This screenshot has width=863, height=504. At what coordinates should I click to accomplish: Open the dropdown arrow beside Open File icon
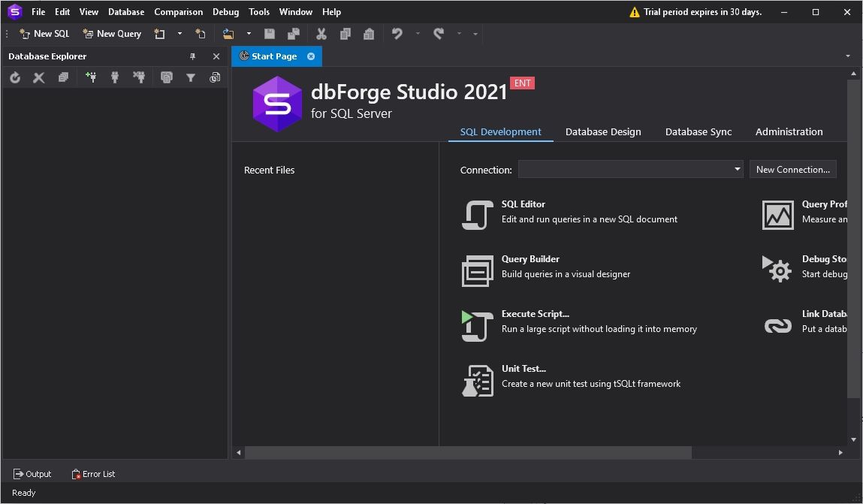click(249, 34)
